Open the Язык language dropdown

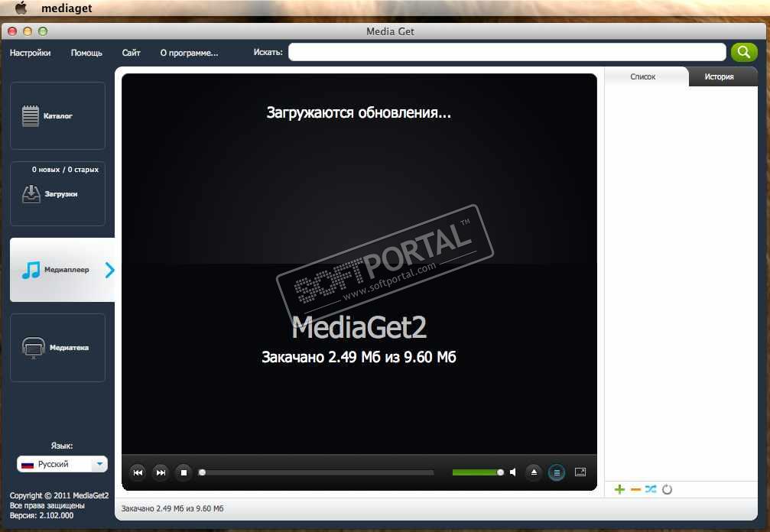(63, 464)
